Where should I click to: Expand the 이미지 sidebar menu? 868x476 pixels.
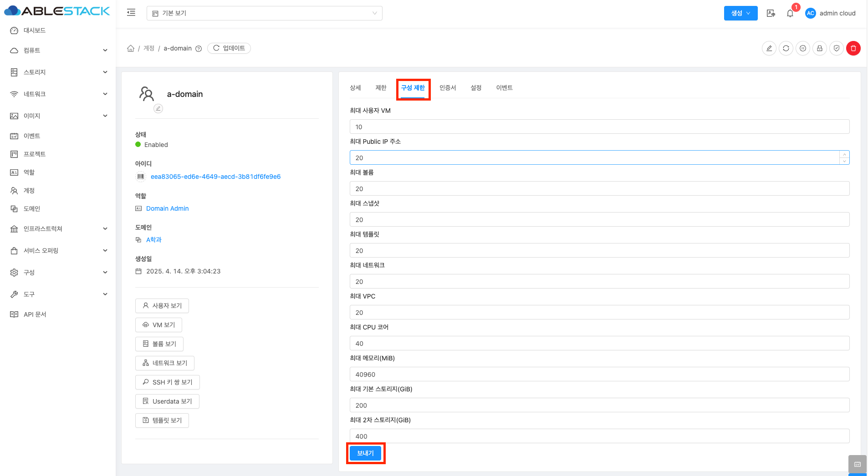click(59, 116)
